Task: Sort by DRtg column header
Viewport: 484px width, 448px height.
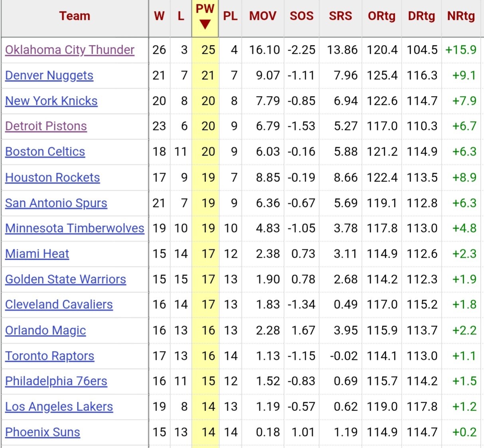Action: coord(421,16)
